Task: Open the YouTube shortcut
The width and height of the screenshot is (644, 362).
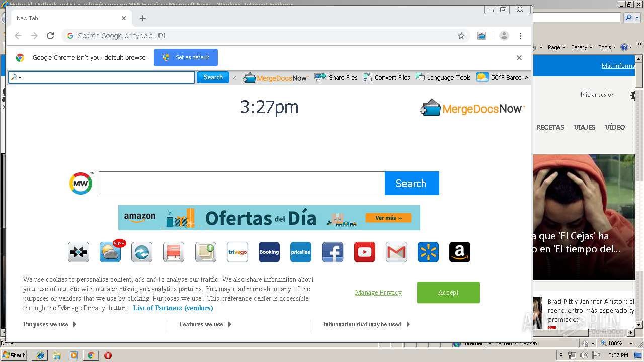Action: coord(365,252)
